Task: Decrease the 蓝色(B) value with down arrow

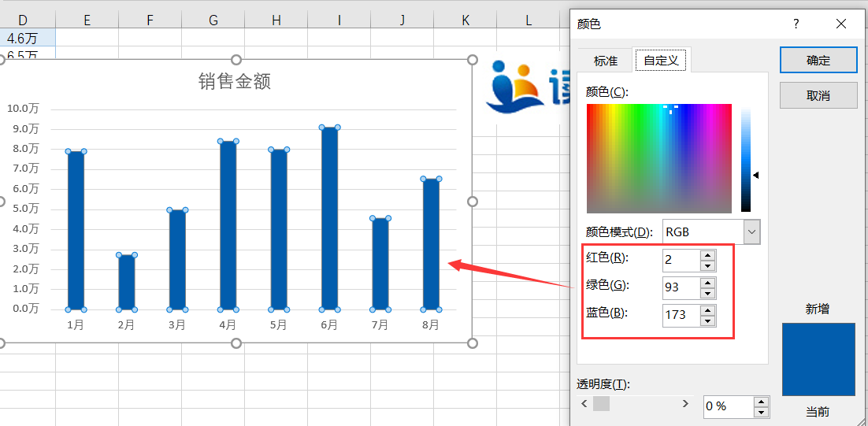Action: (x=708, y=320)
